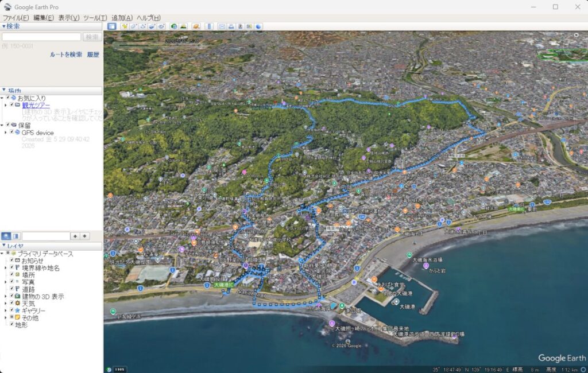Image resolution: width=588 pixels, height=373 pixels.
Task: Toggle the 写真 layer checkbox
Action: click(x=12, y=282)
